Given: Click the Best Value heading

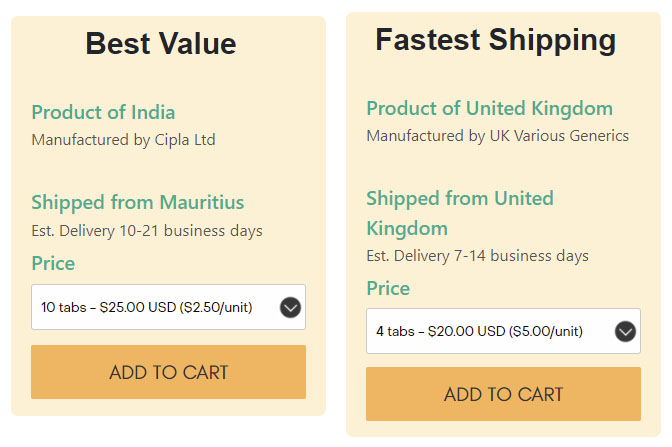Looking at the screenshot, I should pyautogui.click(x=160, y=44).
